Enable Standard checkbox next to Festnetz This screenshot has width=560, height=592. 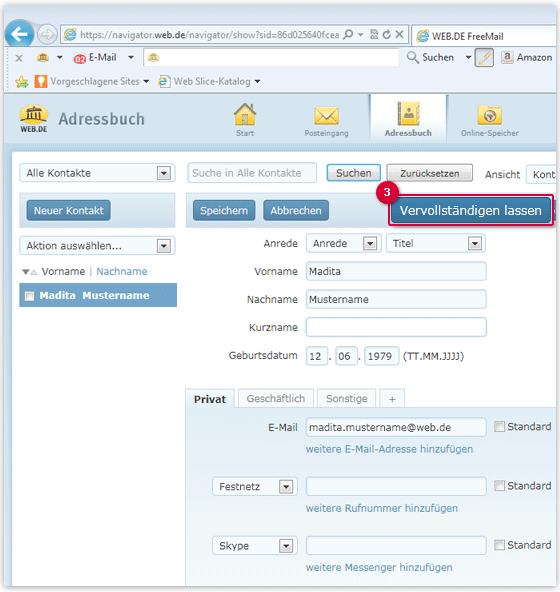pos(499,486)
